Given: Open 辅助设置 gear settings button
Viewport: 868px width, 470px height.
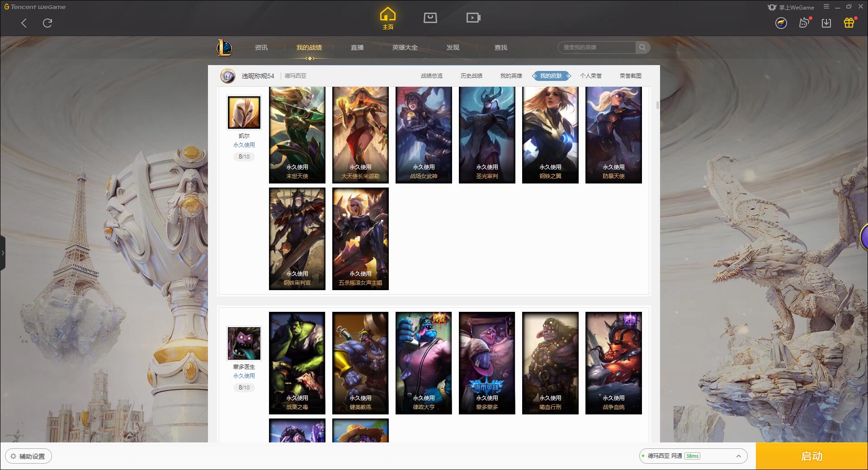Looking at the screenshot, I should [x=28, y=456].
